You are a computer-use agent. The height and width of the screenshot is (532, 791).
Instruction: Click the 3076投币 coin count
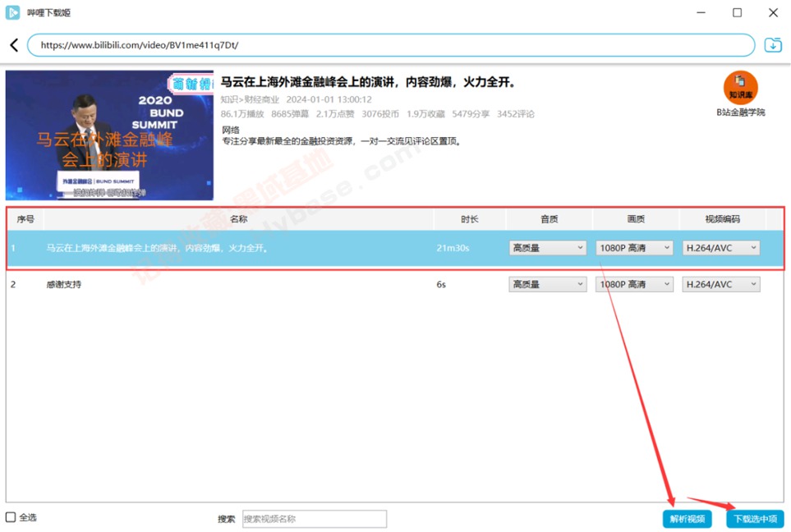380,114
